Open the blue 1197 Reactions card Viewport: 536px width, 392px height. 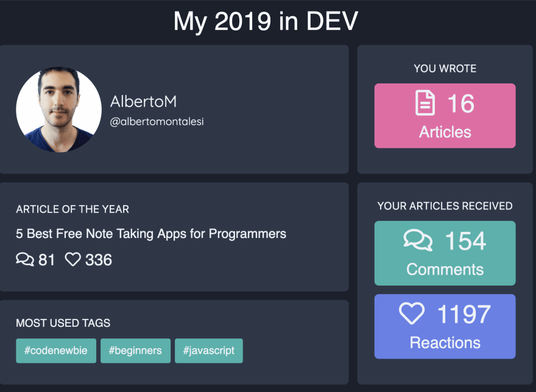[445, 326]
